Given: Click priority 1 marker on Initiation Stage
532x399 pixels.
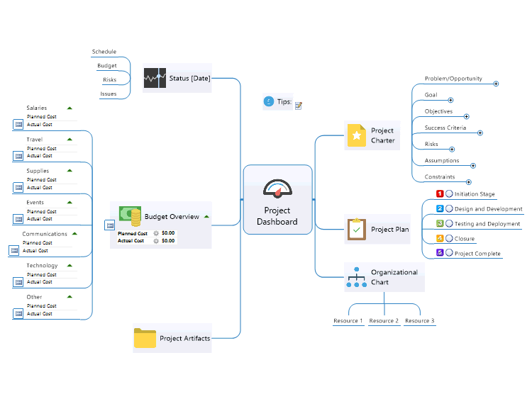Looking at the screenshot, I should point(440,193).
